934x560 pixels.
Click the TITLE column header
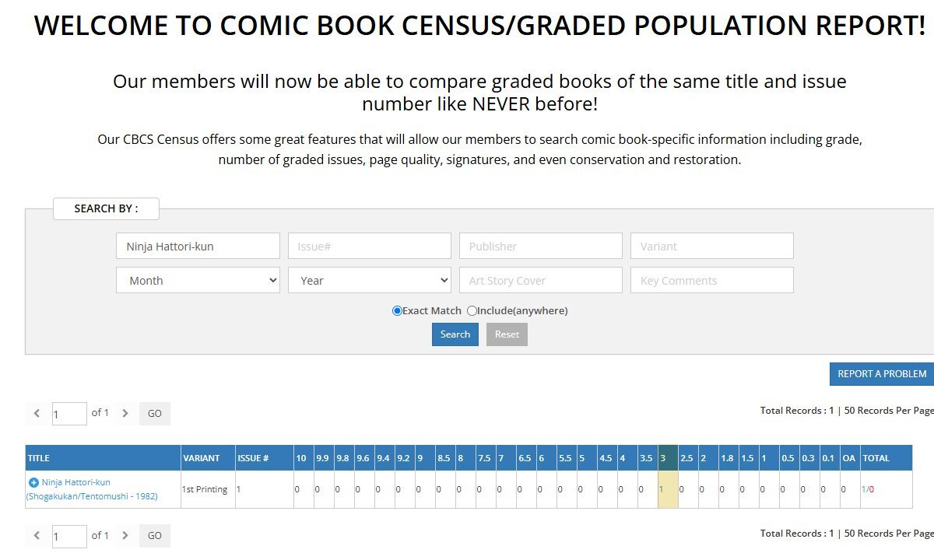pos(39,458)
